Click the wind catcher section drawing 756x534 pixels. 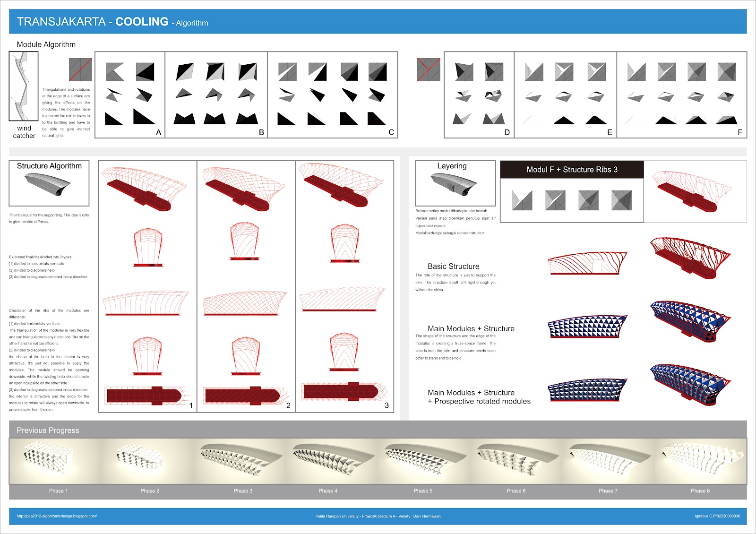coord(24,86)
